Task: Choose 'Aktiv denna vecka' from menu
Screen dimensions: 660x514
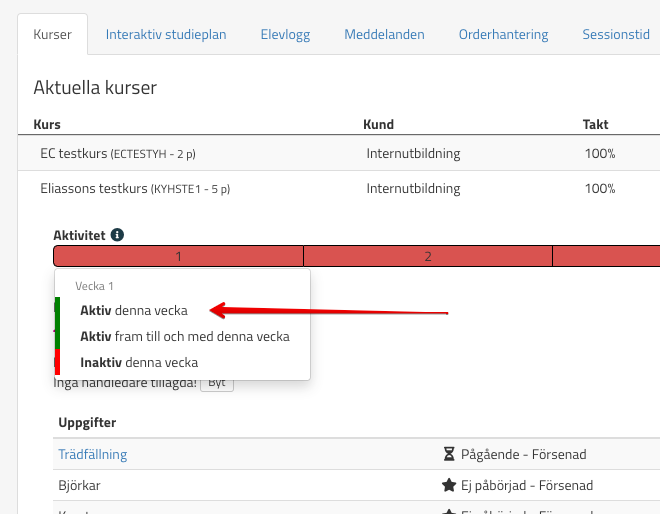Action: 134,310
